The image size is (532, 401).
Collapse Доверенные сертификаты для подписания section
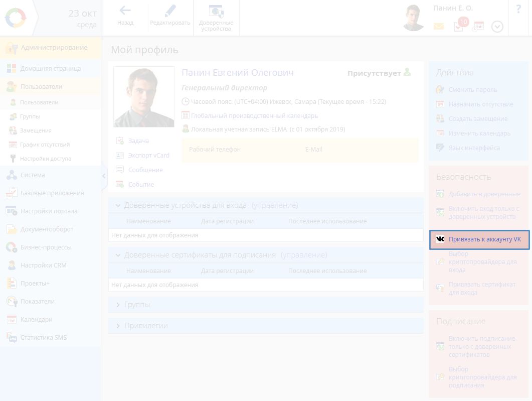[118, 255]
